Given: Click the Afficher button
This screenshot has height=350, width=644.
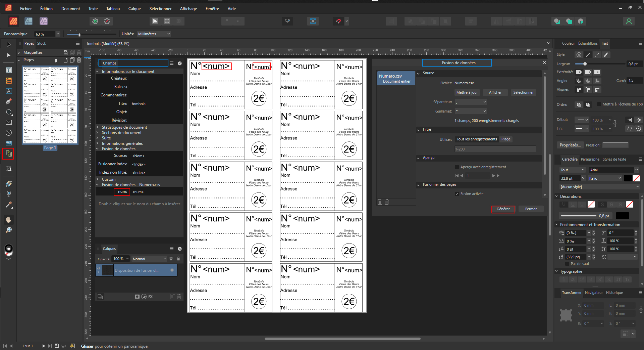Looking at the screenshot, I should (495, 92).
